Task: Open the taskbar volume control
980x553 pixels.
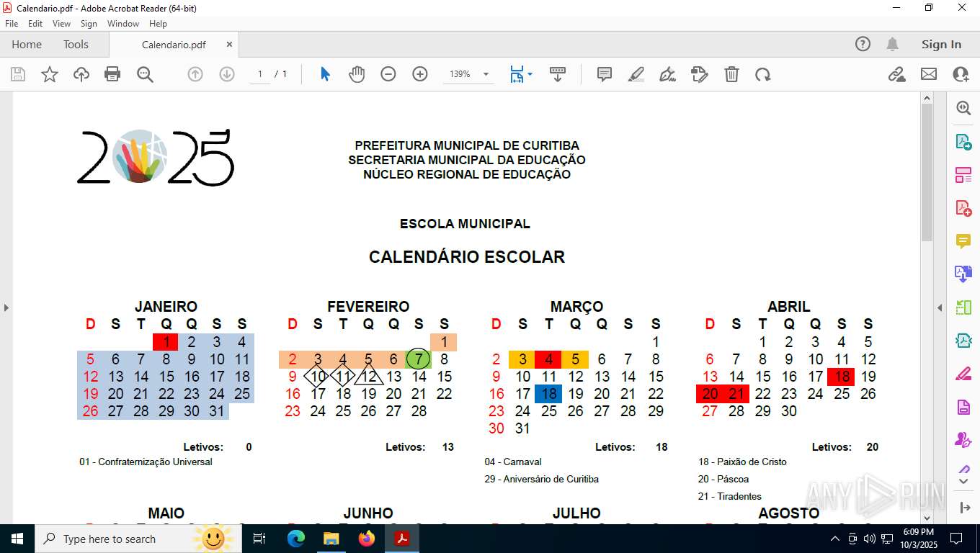Action: (869, 539)
